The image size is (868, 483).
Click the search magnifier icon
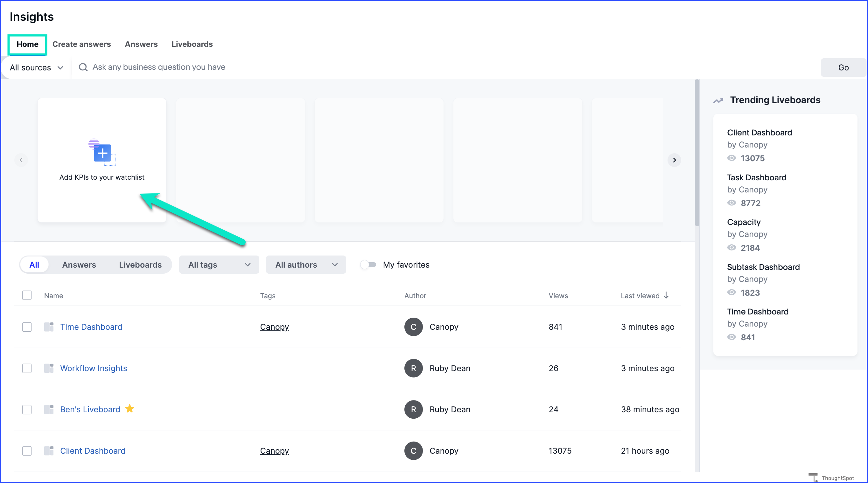[83, 67]
